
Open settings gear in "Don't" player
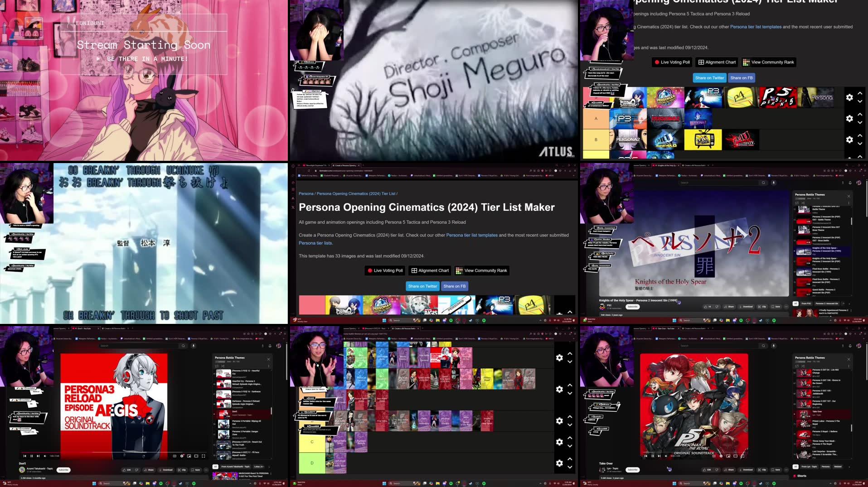(x=182, y=456)
